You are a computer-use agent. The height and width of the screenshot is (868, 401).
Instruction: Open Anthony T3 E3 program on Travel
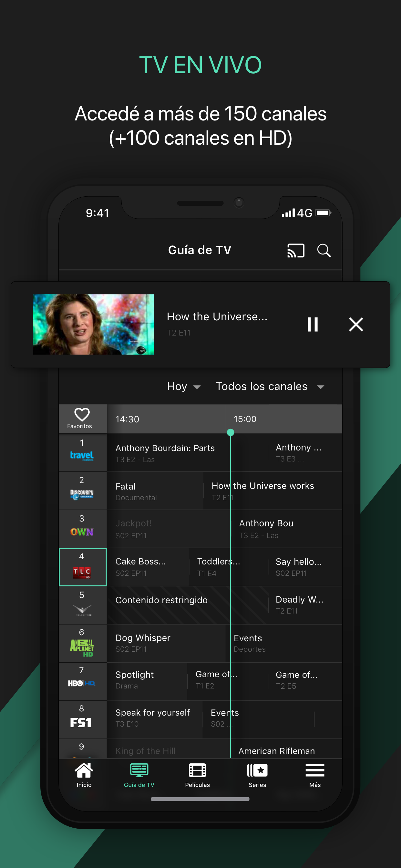[x=305, y=452]
